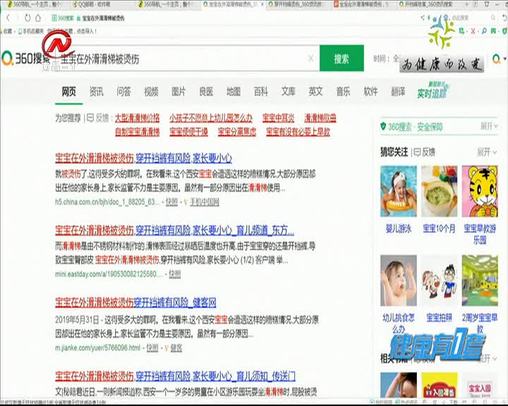The image size is (508, 406).
Task: Open the suggestion 宝宝中耳炎
Action: click(x=278, y=118)
